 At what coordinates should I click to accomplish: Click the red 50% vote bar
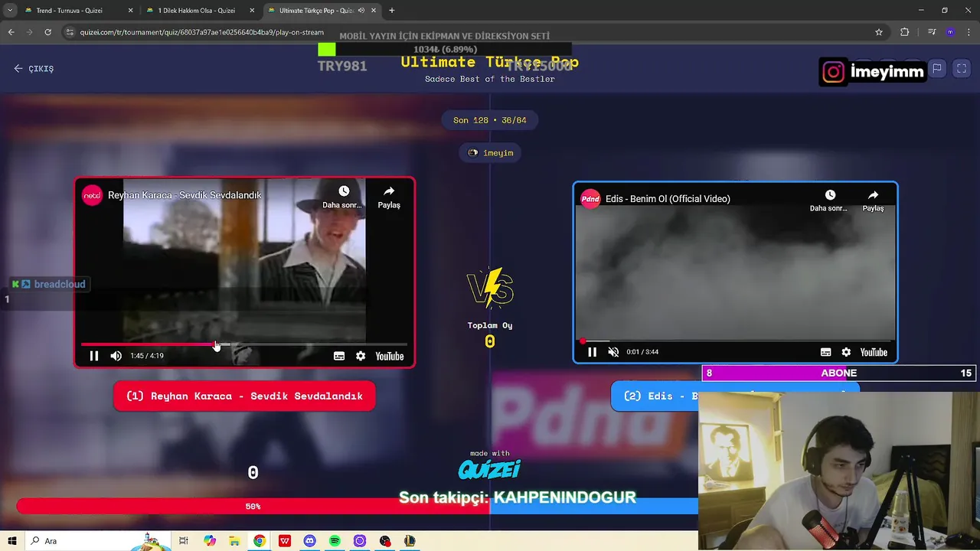point(253,507)
